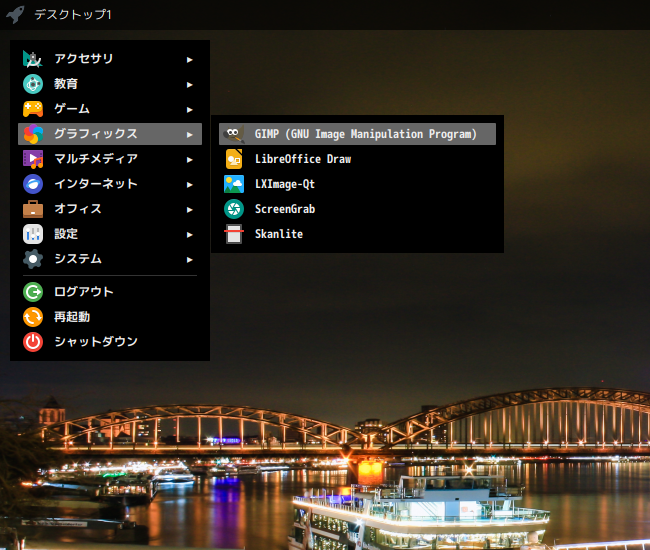Expand the システム submenu arrow
Viewport: 650px width, 550px height.
tap(189, 259)
